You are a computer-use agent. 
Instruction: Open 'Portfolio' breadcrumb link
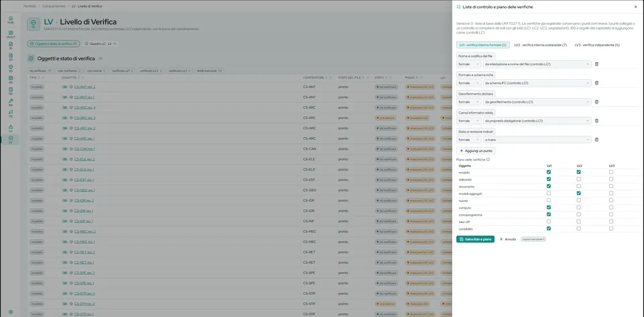(30, 6)
